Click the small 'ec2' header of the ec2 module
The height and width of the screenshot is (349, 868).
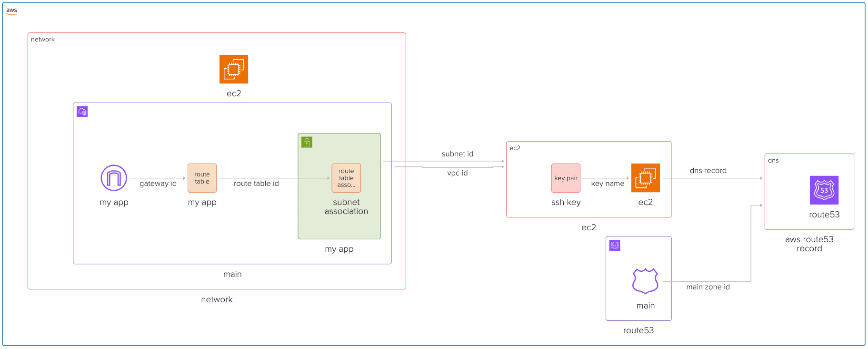tap(515, 148)
